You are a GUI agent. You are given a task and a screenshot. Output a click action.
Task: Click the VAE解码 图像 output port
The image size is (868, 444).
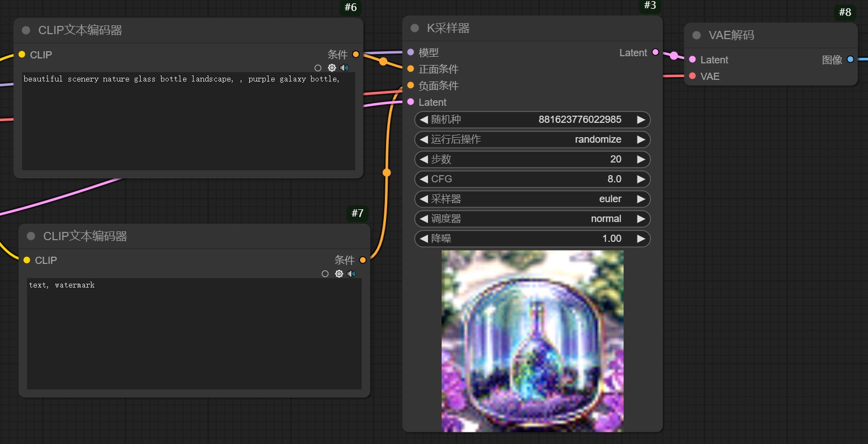[850, 59]
